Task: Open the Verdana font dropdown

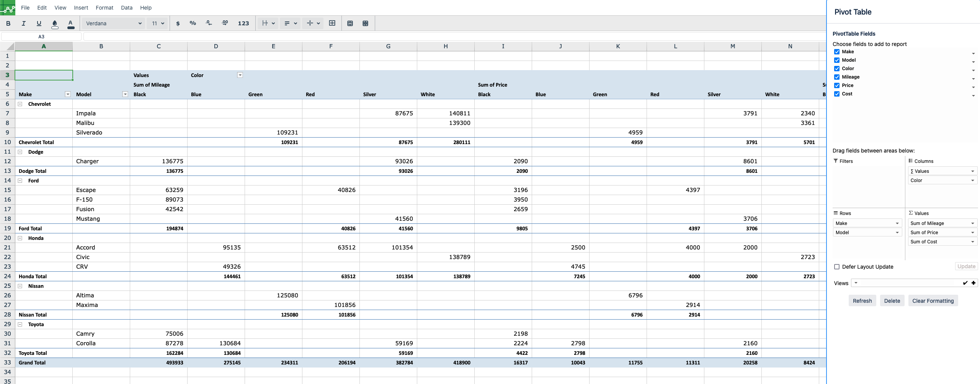Action: click(x=113, y=23)
